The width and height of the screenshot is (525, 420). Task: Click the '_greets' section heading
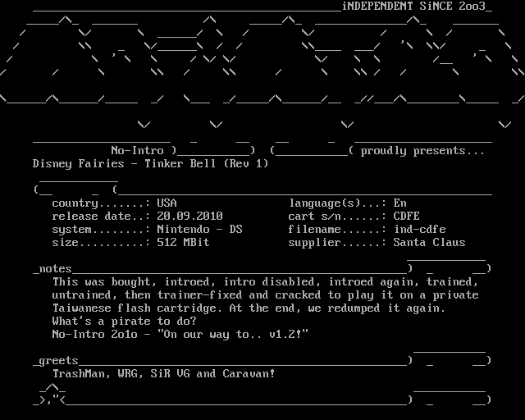pos(56,361)
